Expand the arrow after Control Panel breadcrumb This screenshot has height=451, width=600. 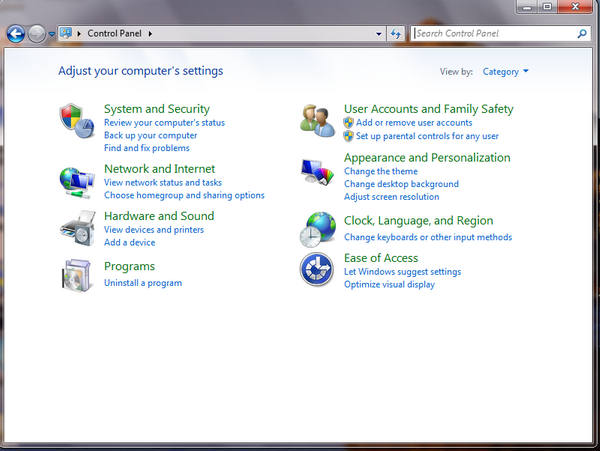(150, 34)
